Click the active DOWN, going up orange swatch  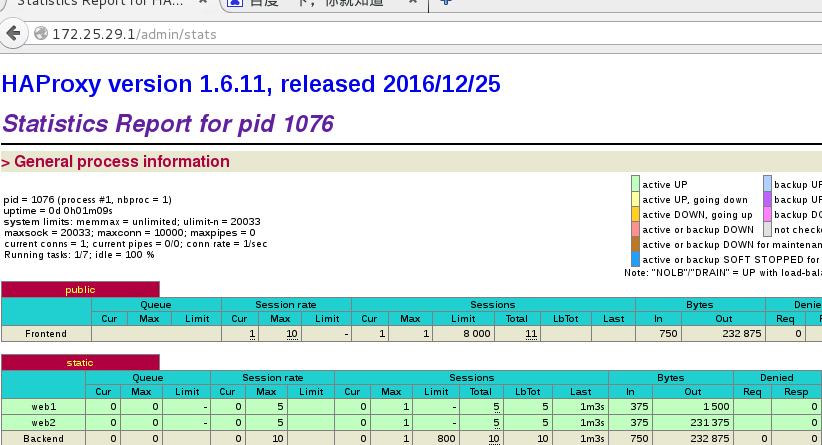click(635, 214)
